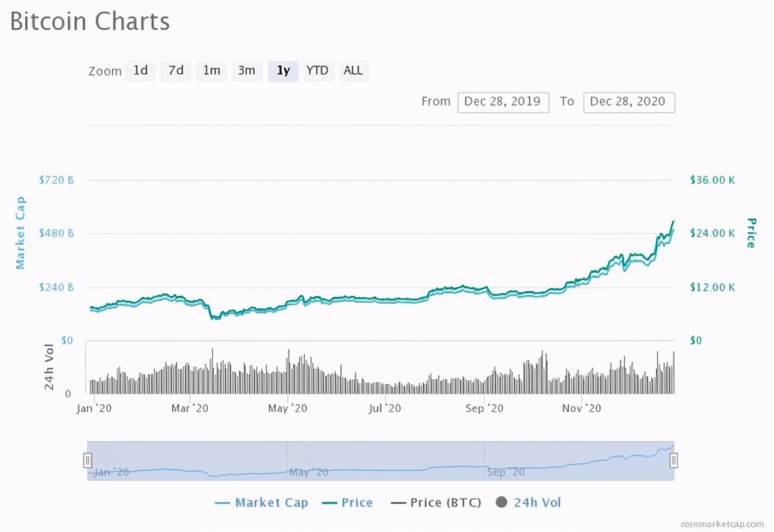
Task: Click Sep '20 in the navigator strip
Action: coord(505,472)
